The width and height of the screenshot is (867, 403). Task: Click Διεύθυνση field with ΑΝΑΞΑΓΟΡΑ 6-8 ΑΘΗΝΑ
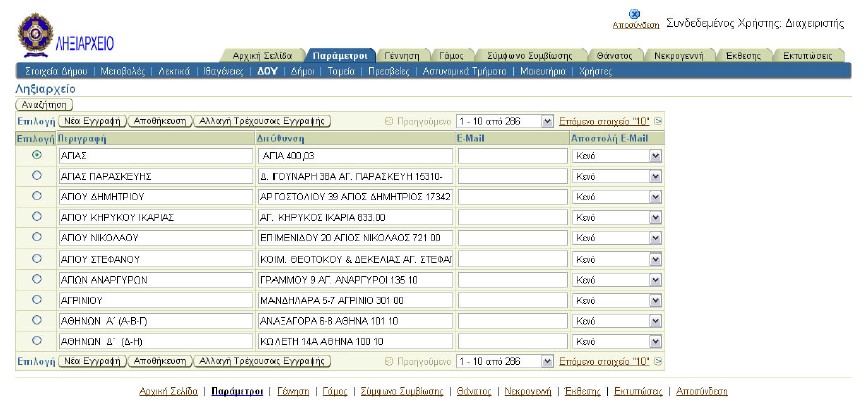[355, 321]
